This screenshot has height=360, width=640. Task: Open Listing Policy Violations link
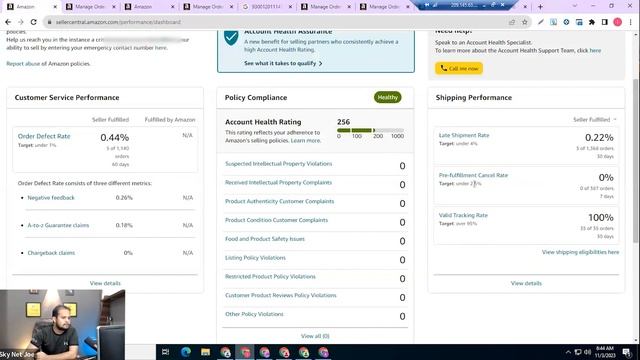[x=255, y=258]
